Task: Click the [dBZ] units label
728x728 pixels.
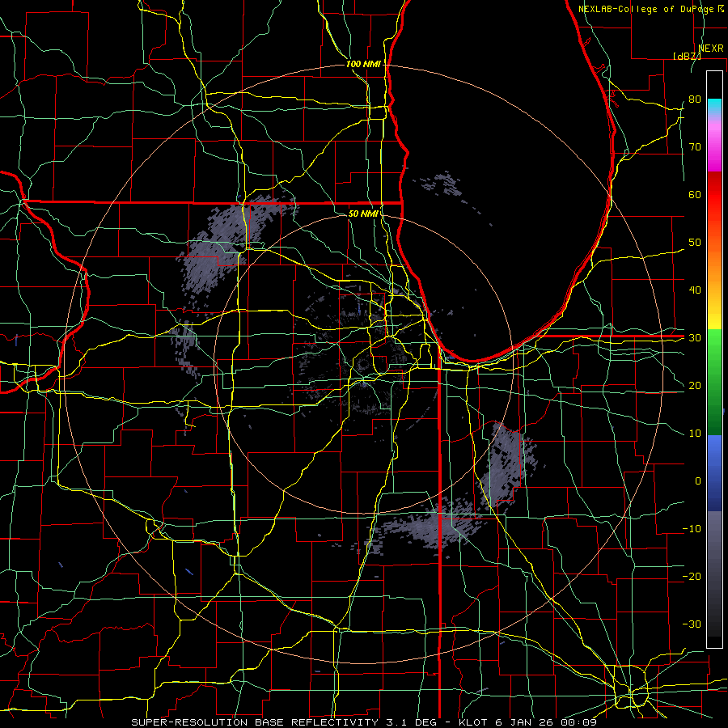Action: point(687,56)
